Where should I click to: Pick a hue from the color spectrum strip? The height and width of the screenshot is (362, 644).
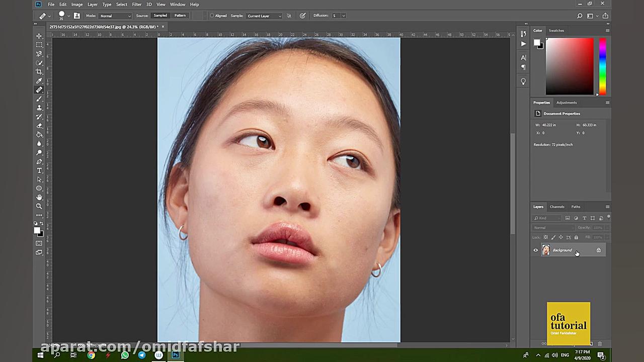602,65
